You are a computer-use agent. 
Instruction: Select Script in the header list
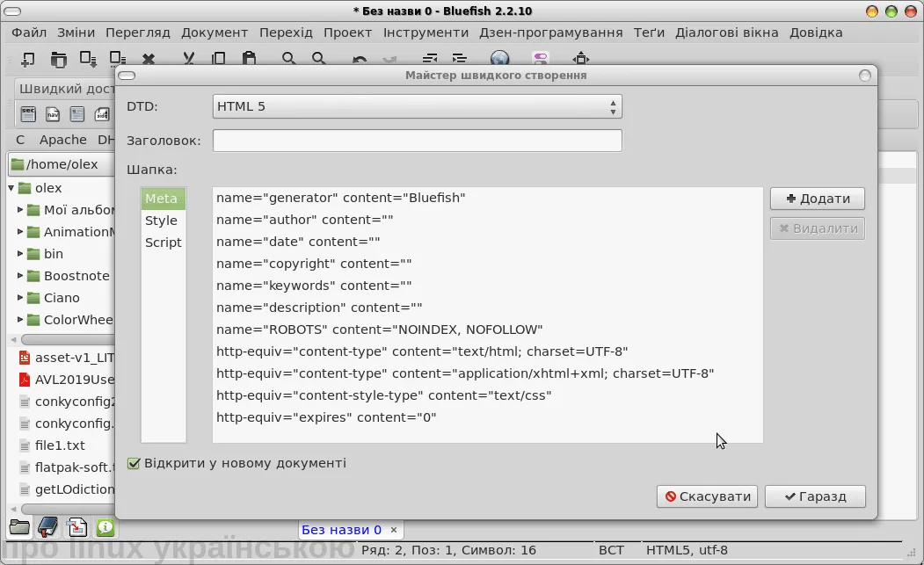pyautogui.click(x=164, y=243)
